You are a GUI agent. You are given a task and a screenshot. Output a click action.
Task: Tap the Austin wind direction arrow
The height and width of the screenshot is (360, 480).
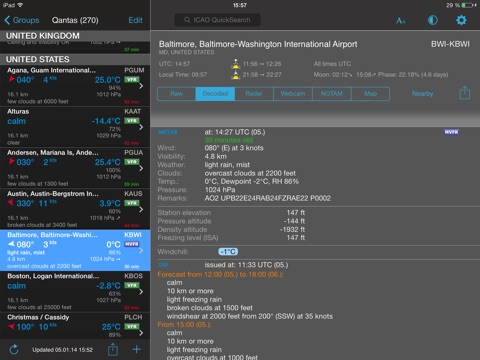coord(11,202)
